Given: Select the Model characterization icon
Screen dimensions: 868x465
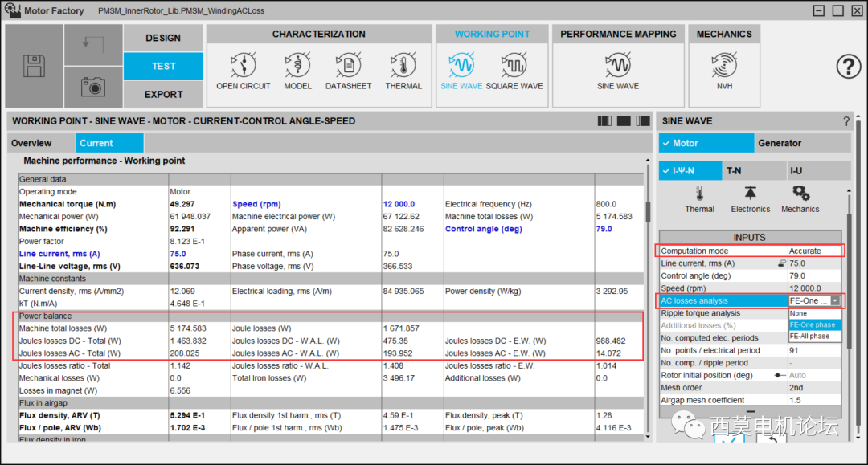Looking at the screenshot, I should pyautogui.click(x=297, y=66).
